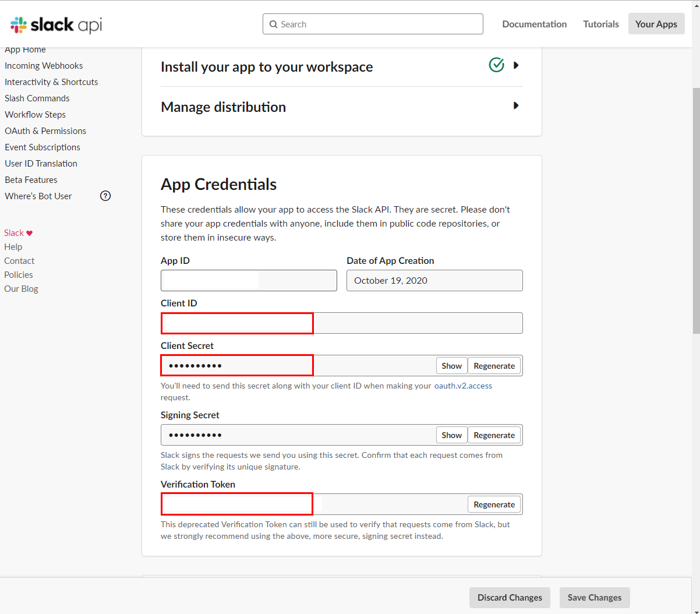This screenshot has width=700, height=614.
Task: Click the App ID field
Action: point(249,280)
